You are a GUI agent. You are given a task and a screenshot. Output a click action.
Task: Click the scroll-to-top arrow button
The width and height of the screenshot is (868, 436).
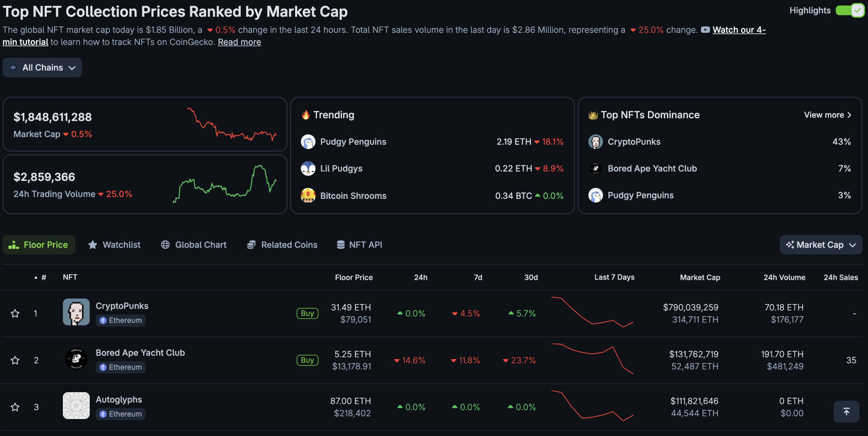click(846, 412)
